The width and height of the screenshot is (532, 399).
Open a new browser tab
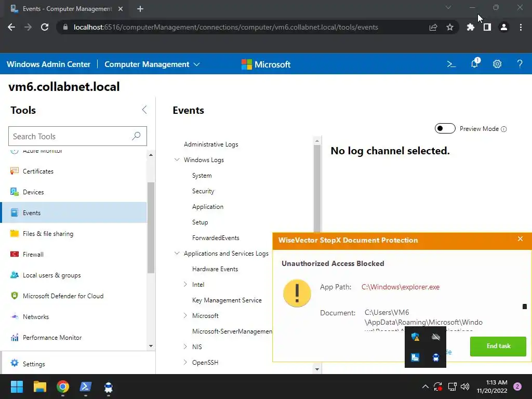(140, 9)
